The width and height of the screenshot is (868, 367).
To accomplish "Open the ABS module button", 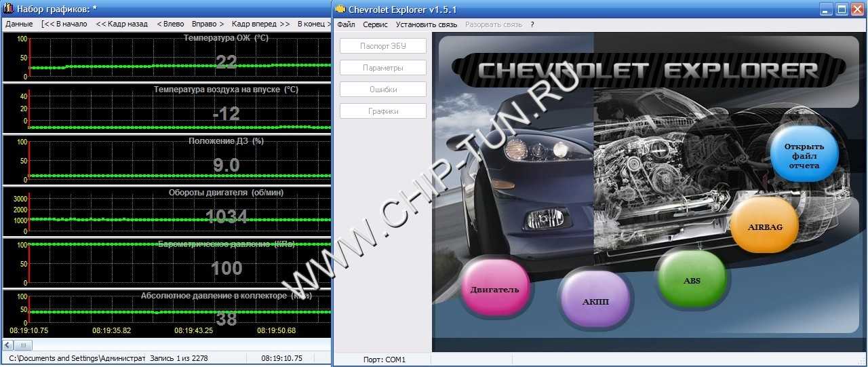I will (692, 279).
